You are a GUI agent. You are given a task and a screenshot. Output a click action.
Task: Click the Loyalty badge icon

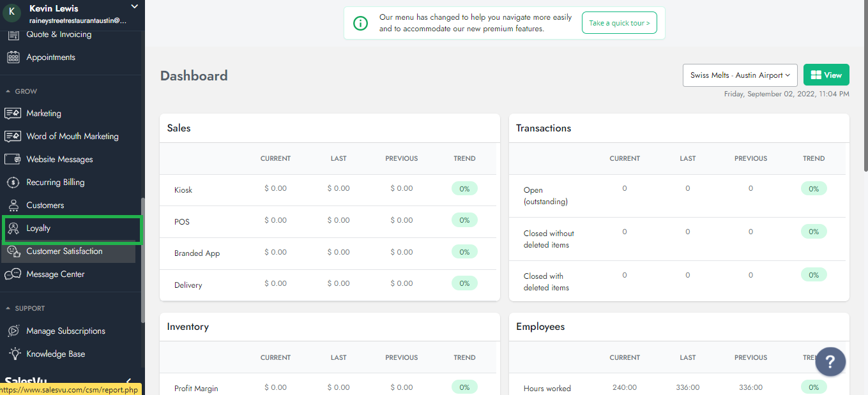pos(13,228)
